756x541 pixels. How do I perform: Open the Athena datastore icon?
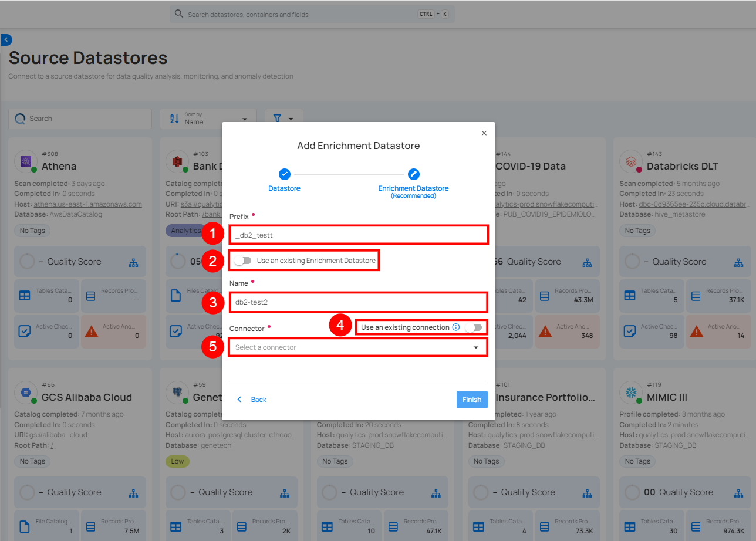pos(26,161)
